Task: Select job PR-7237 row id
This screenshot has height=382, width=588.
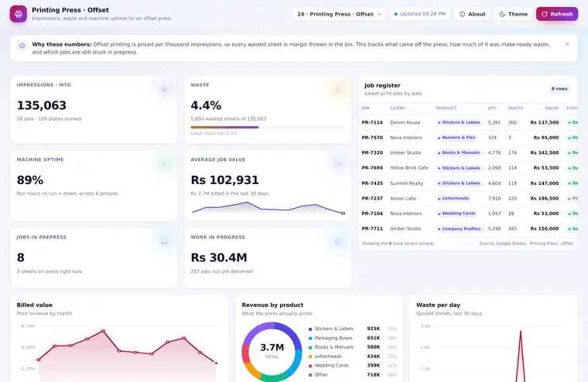Action: pyautogui.click(x=372, y=198)
